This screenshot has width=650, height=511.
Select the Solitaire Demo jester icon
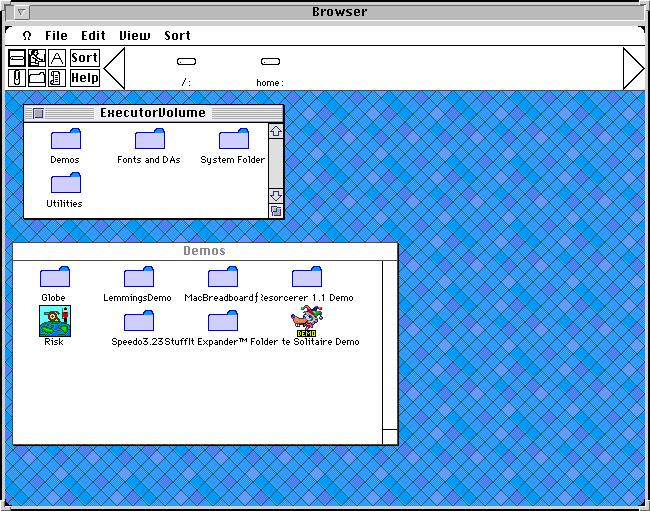coord(308,321)
